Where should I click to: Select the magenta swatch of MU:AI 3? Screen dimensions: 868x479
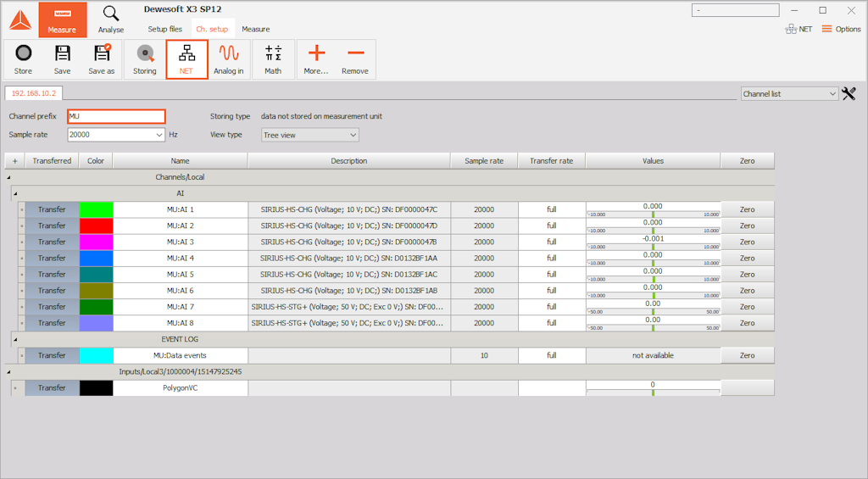[97, 242]
